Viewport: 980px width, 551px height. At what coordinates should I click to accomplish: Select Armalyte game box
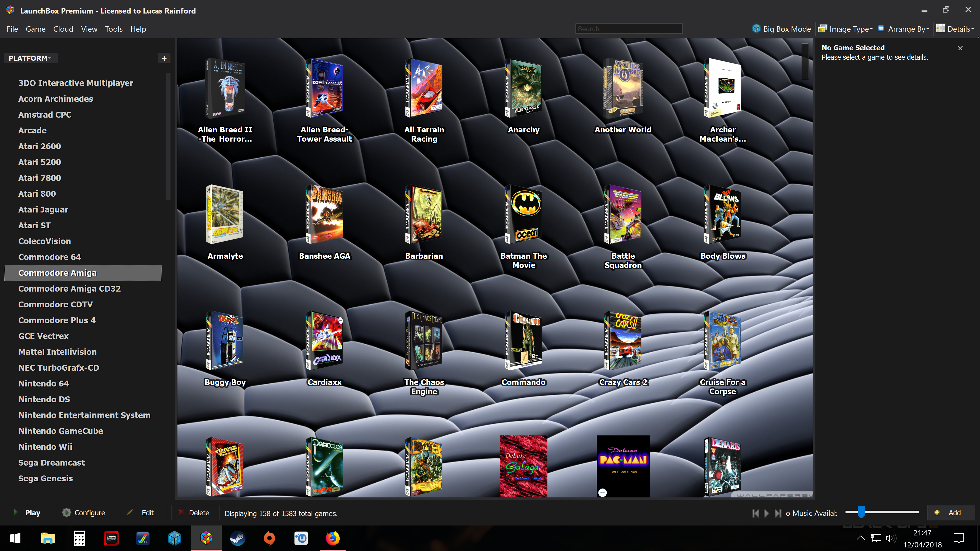tap(225, 215)
